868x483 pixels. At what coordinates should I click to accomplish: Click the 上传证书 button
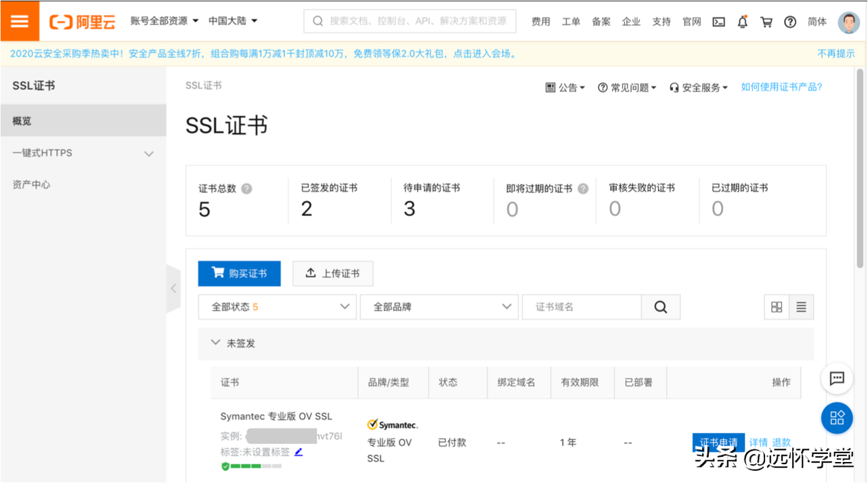332,274
